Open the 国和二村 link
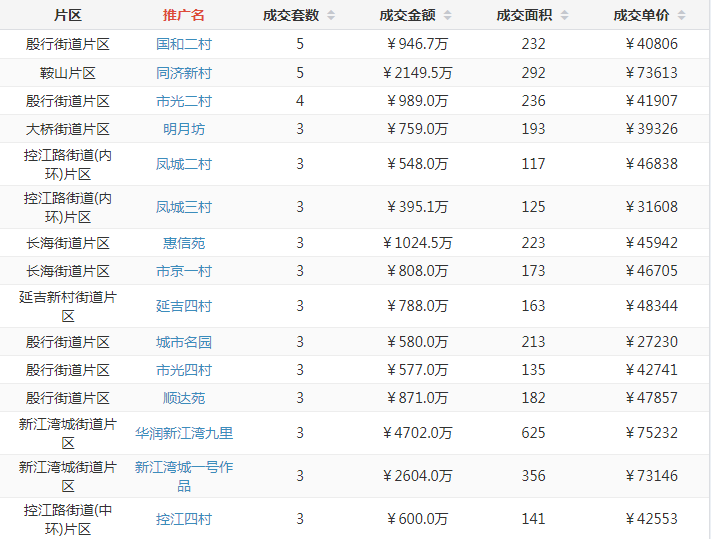711x539 pixels. (184, 44)
